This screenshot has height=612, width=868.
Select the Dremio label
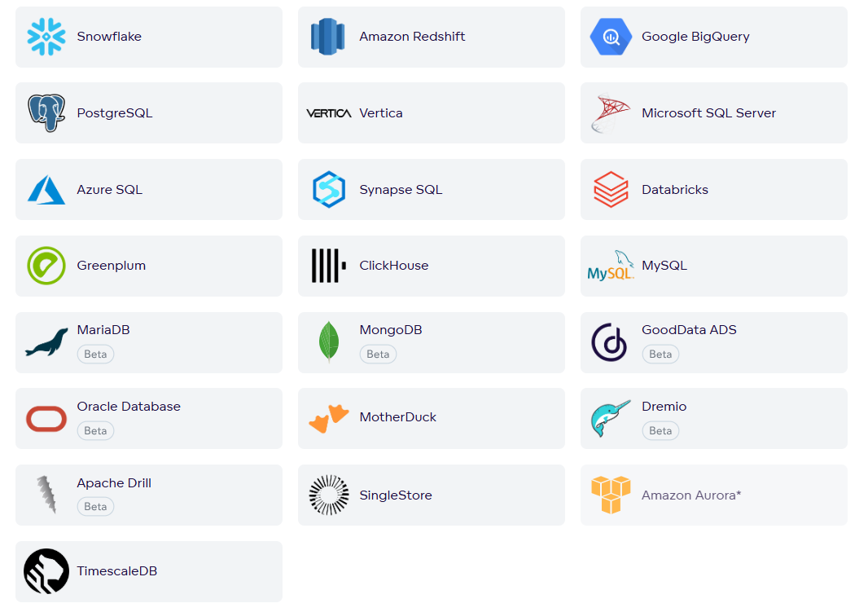664,407
